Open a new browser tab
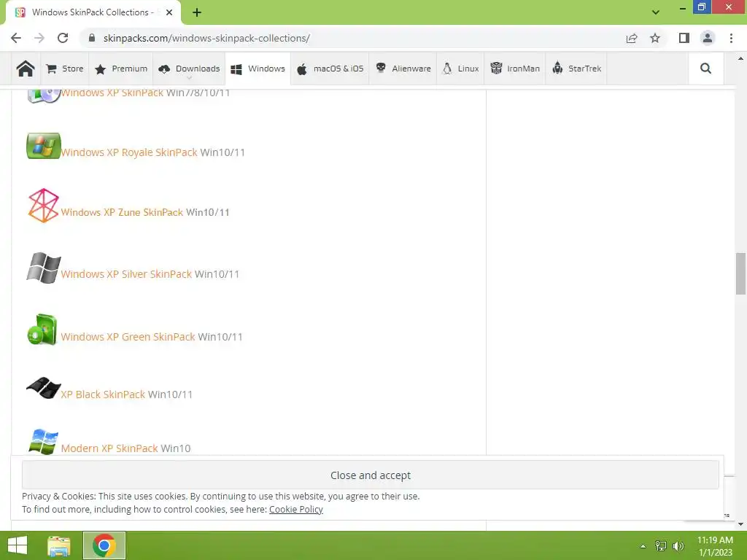This screenshot has width=747, height=560. point(197,12)
